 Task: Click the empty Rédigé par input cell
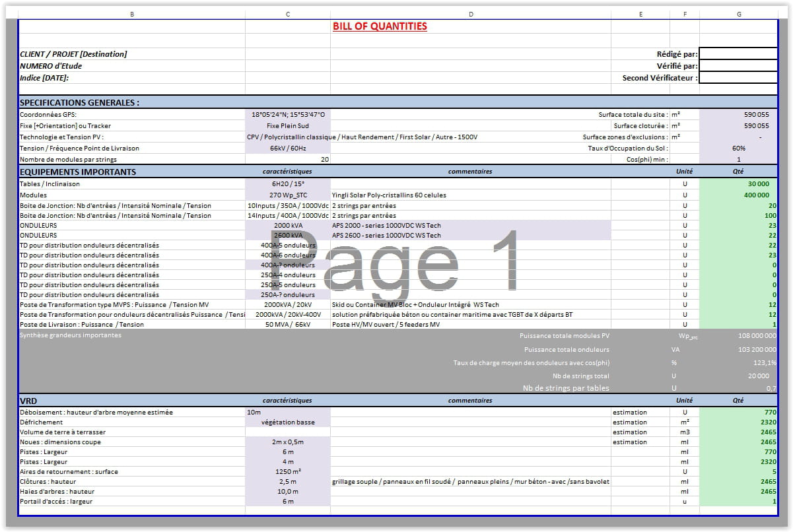[738, 54]
